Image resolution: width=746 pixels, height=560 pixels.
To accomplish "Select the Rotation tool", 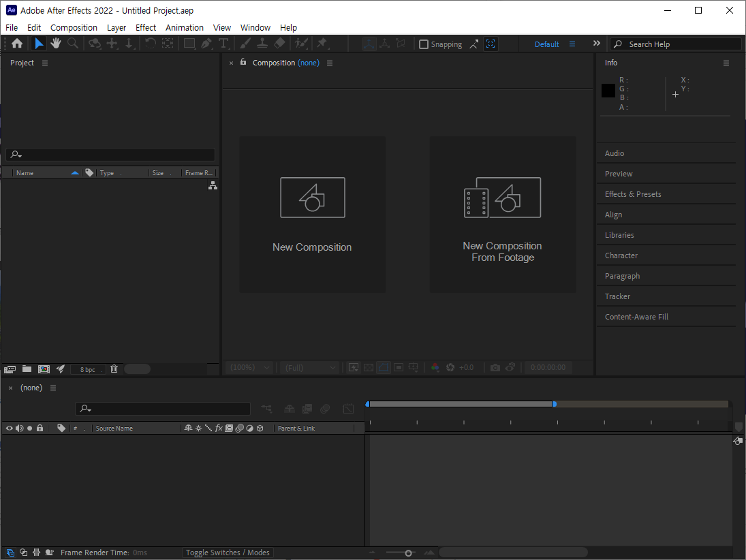I will [x=151, y=44].
